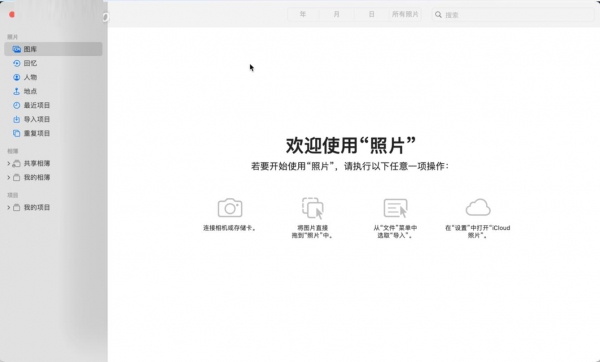Viewport: 600px width, 362px height.
Task: Click the magnifier icon in search field
Action: click(x=439, y=15)
